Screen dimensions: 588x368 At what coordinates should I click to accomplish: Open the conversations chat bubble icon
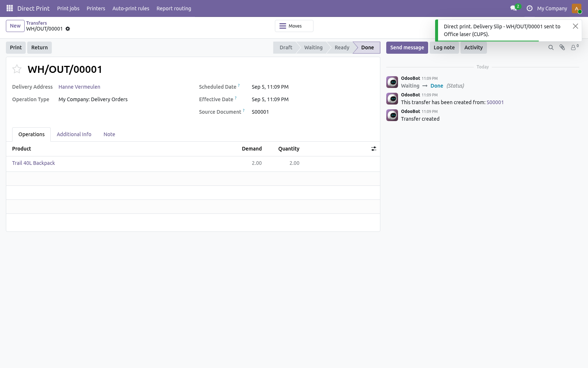(513, 8)
